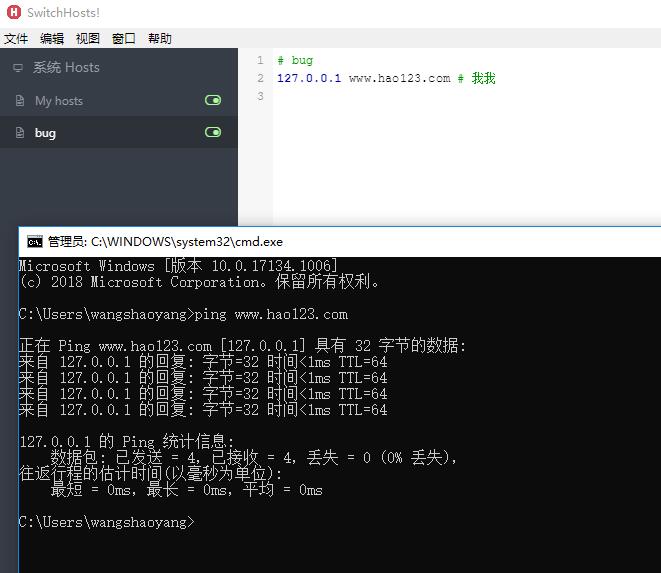This screenshot has width=661, height=573.
Task: Select the My hosts entry
Action: pyautogui.click(x=119, y=100)
